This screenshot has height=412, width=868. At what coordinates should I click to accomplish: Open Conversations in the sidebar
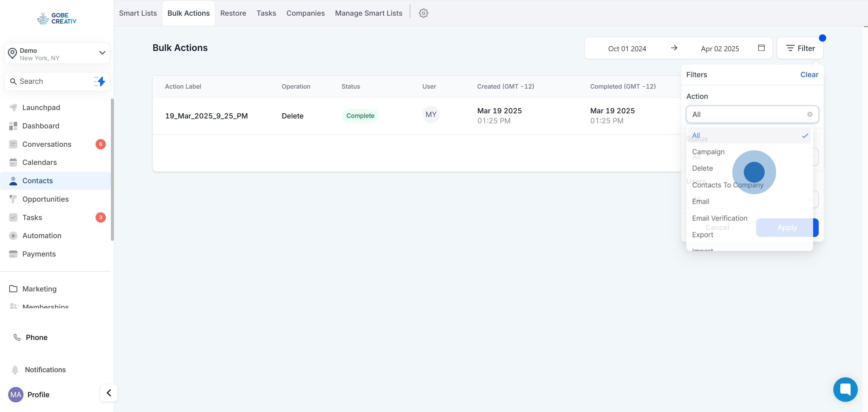[x=47, y=144]
